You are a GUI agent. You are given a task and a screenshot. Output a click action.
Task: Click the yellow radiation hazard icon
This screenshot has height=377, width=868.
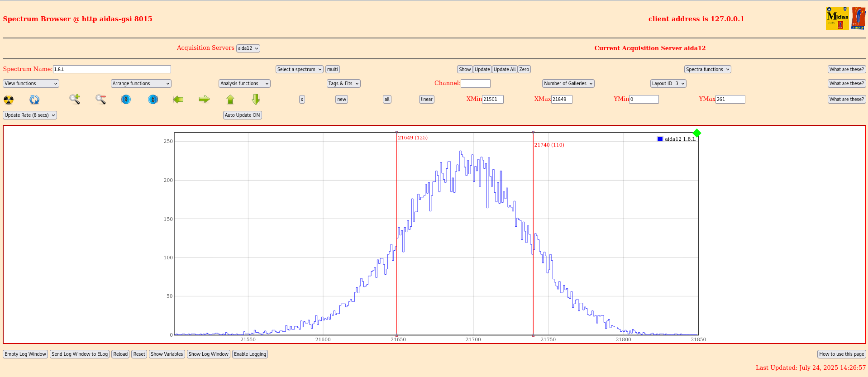(x=9, y=100)
